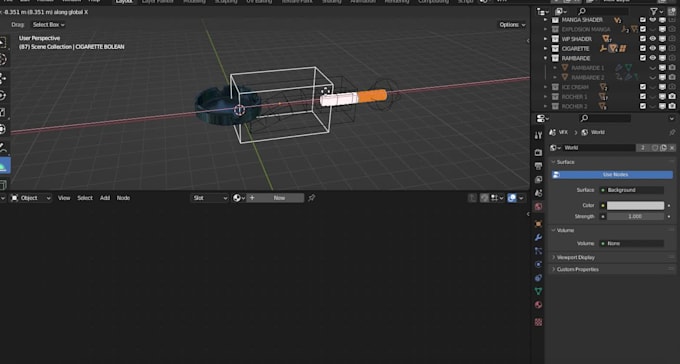Screen dimensions: 680x364
Task: Uncheck the ROCHER 1 collection checkbox
Action: [643, 96]
